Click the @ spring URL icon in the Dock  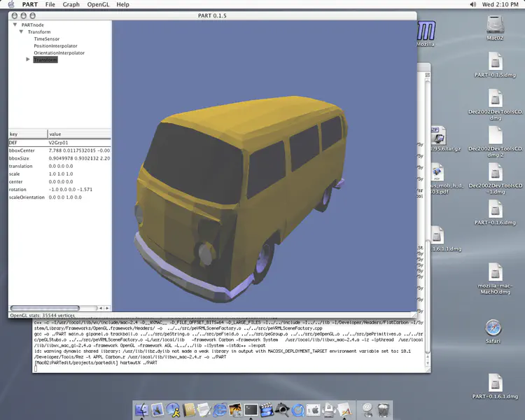[x=367, y=409]
